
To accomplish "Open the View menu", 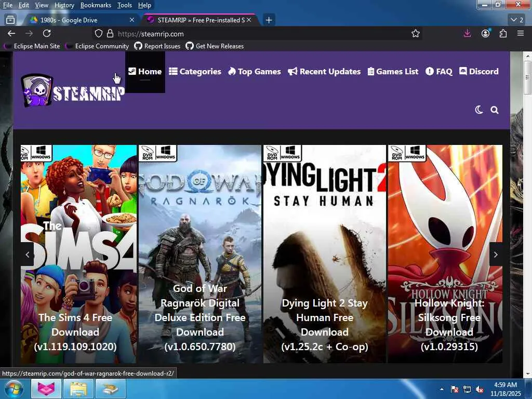I will click(x=42, y=5).
